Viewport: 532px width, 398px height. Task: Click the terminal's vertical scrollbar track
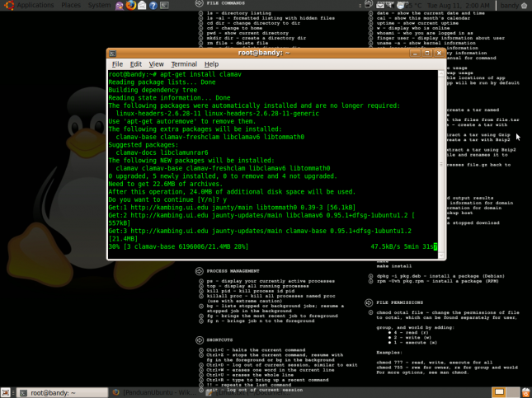click(x=441, y=165)
